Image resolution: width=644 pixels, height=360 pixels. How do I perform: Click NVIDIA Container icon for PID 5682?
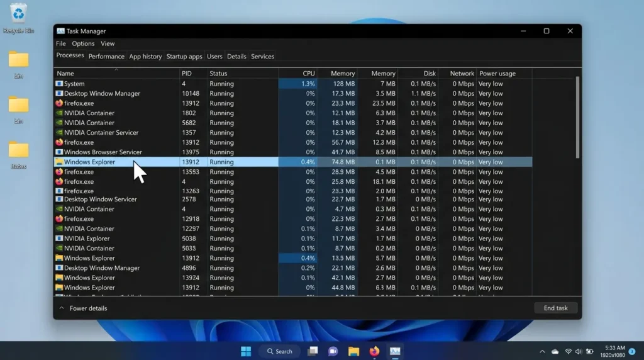(x=59, y=123)
